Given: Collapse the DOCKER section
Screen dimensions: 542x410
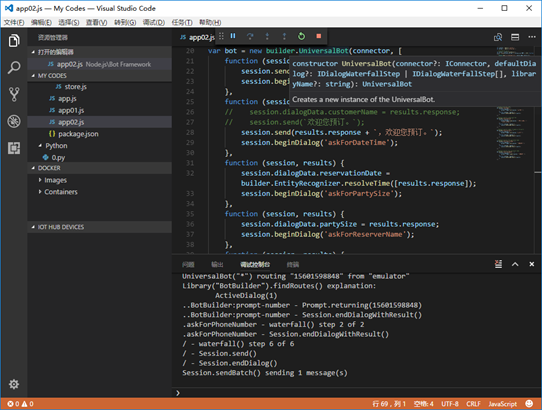Looking at the screenshot, I should (x=33, y=168).
